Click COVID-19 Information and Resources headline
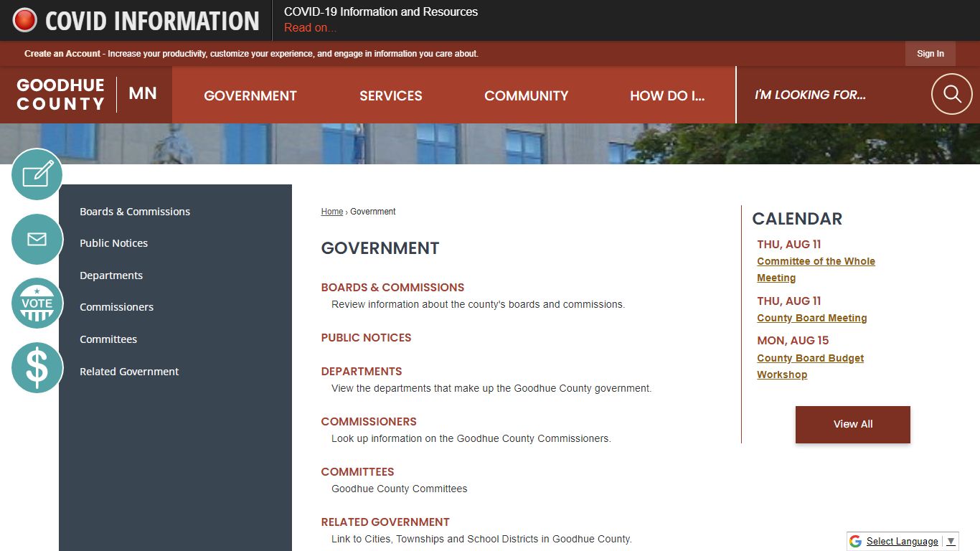The width and height of the screenshot is (980, 551). click(x=381, y=11)
